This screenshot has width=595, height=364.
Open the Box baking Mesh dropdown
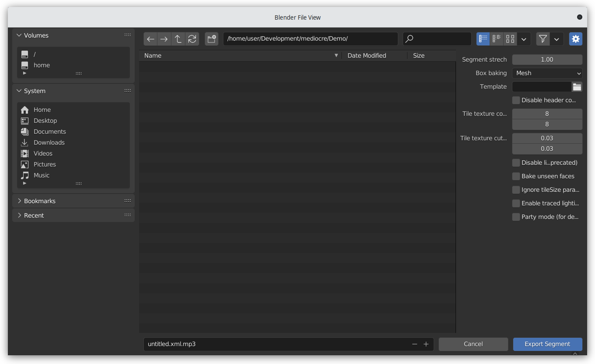tap(547, 73)
